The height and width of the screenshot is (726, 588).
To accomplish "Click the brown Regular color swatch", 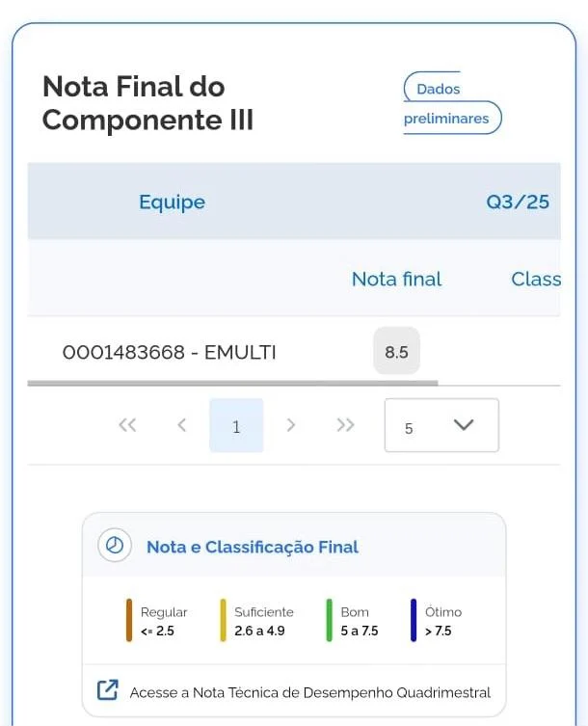I will coord(128,620).
